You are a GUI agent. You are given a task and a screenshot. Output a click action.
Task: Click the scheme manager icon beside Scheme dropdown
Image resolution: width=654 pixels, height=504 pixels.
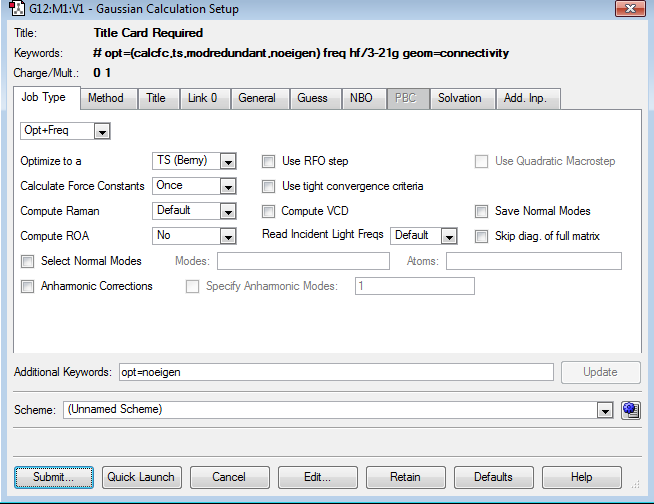(631, 410)
